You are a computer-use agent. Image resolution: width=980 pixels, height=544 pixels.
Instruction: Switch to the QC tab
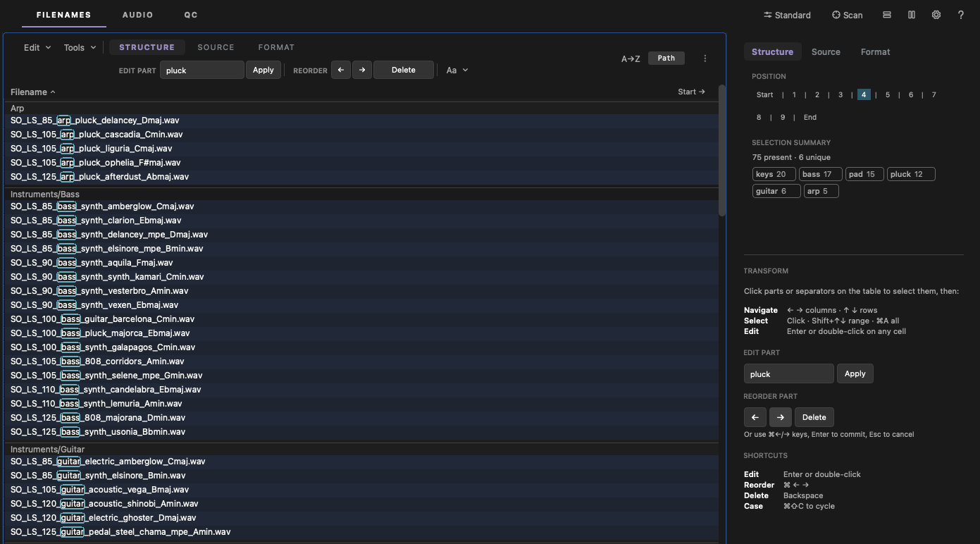[x=191, y=15]
